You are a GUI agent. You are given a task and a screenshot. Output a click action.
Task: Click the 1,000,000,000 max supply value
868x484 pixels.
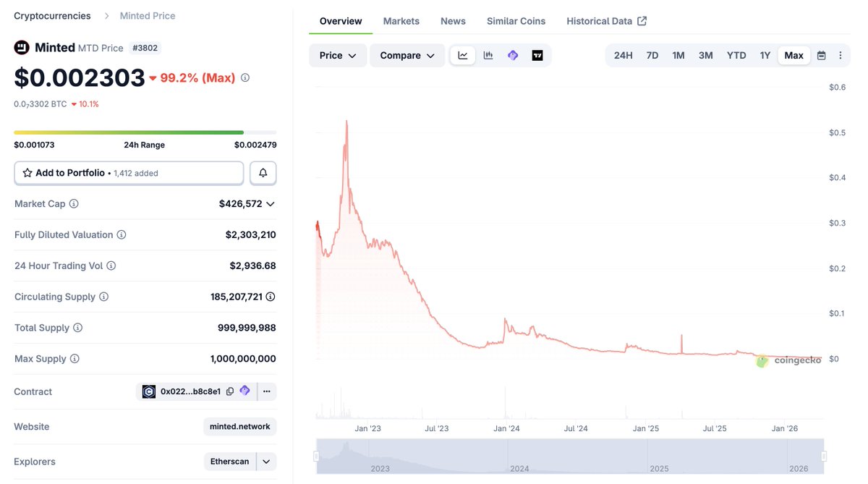[x=243, y=359]
